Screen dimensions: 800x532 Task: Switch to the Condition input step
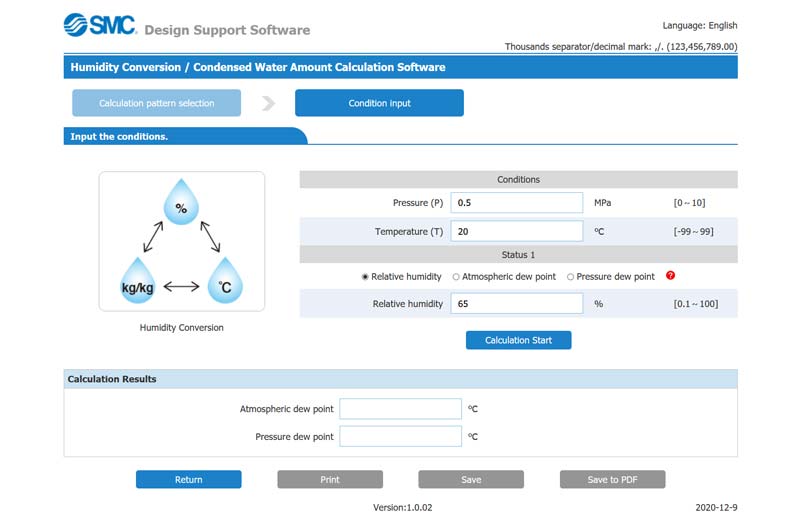point(379,103)
